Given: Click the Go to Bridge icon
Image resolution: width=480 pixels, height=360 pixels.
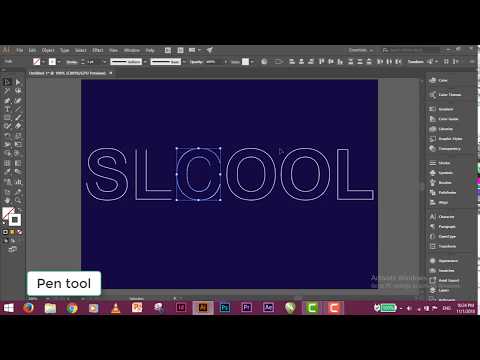Looking at the screenshot, I should click(168, 50).
